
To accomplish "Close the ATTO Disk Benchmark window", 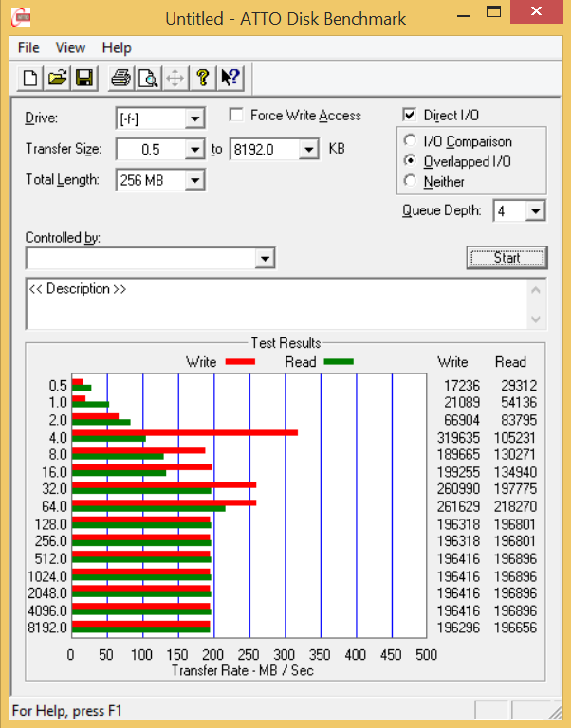I will point(536,11).
